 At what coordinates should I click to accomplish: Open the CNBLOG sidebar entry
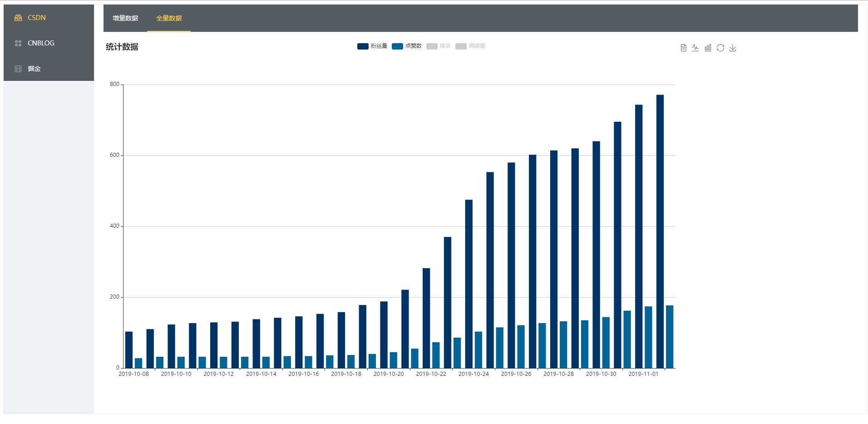click(49, 43)
